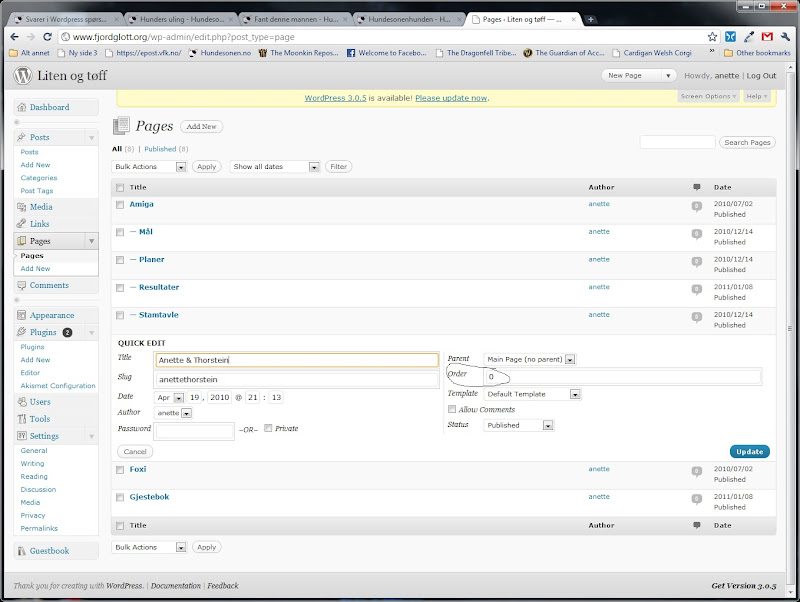Open new browser tab with plus button

pyautogui.click(x=590, y=19)
